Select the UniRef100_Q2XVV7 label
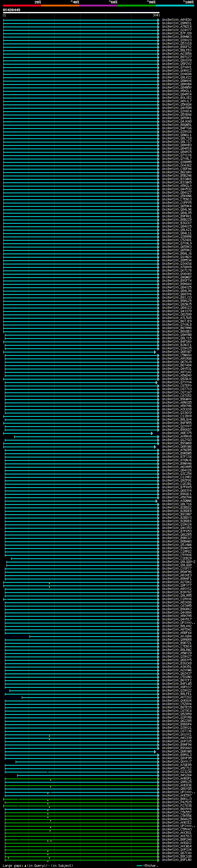The image size is (197, 868). [176, 426]
